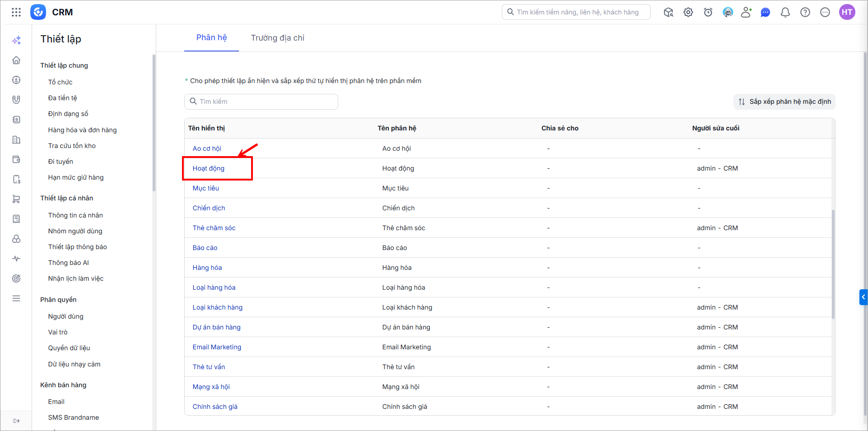Open the blue chat bubble icon
Screen dimensions: 868x431
click(765, 12)
